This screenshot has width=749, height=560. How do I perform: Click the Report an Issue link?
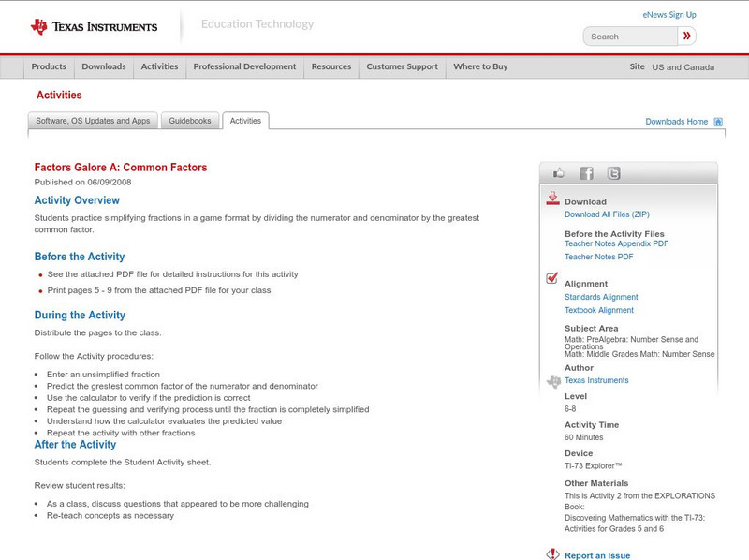click(x=597, y=555)
